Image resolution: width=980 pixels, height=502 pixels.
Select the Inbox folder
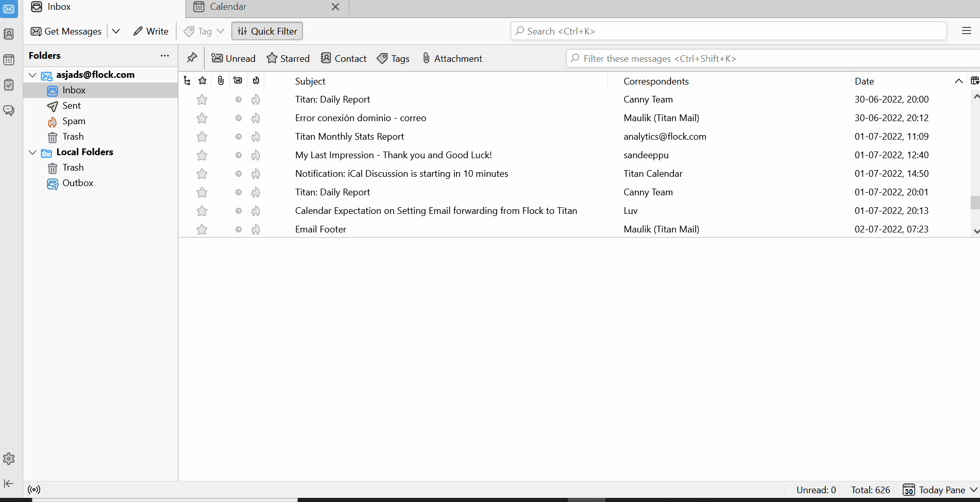click(100, 90)
